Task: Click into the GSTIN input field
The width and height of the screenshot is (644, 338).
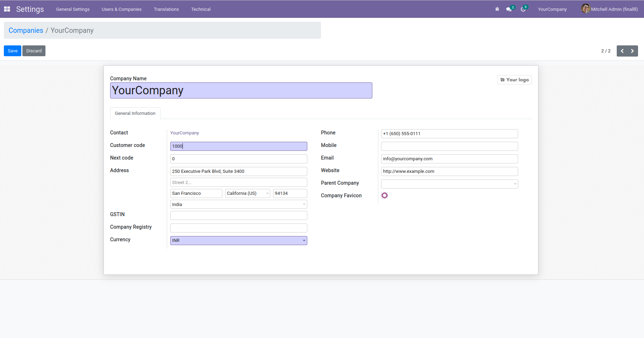Action: pos(238,215)
